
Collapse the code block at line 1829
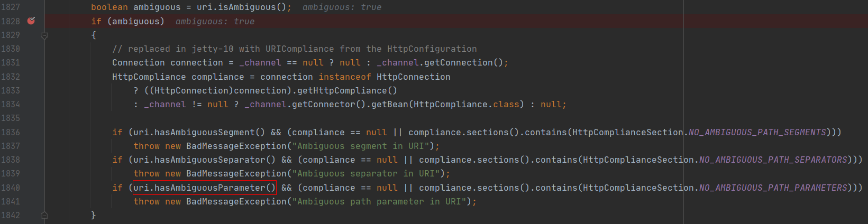44,35
